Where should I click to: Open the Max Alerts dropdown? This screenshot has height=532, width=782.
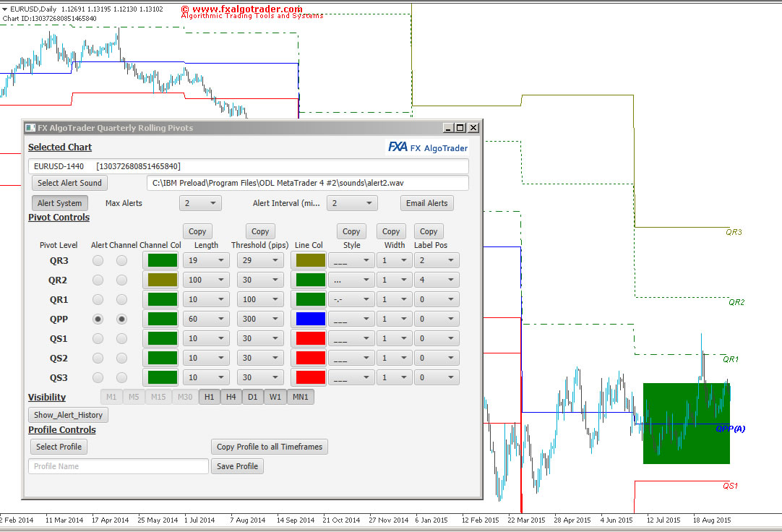(x=200, y=204)
